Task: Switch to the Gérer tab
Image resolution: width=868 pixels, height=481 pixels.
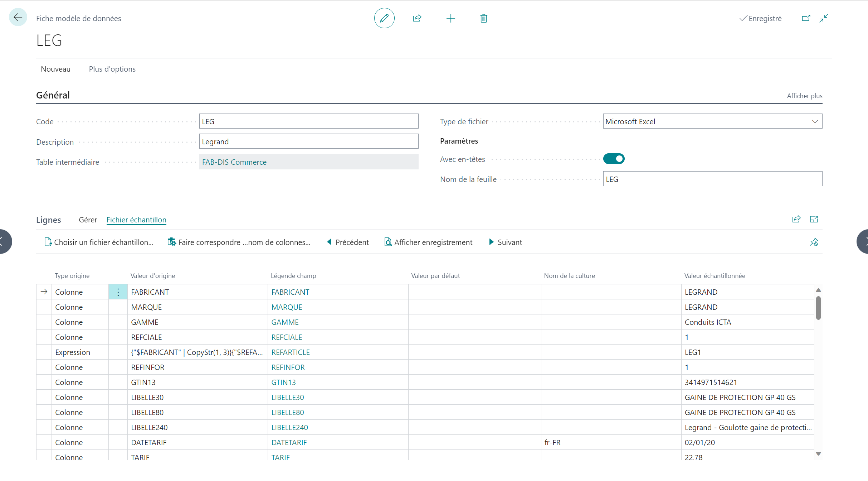Action: 88,220
